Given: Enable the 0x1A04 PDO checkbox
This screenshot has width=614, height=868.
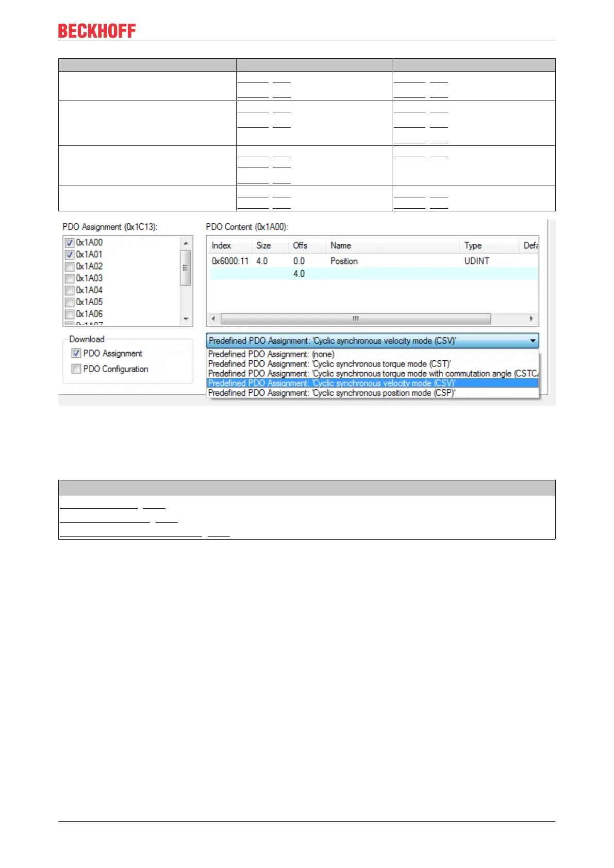Looking at the screenshot, I should pyautogui.click(x=70, y=290).
